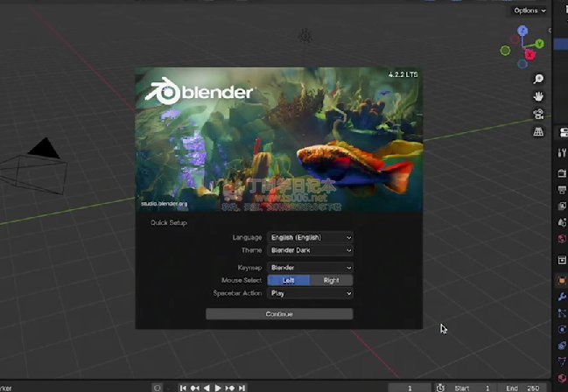Open the Spacebar Action dropdown

click(x=310, y=293)
